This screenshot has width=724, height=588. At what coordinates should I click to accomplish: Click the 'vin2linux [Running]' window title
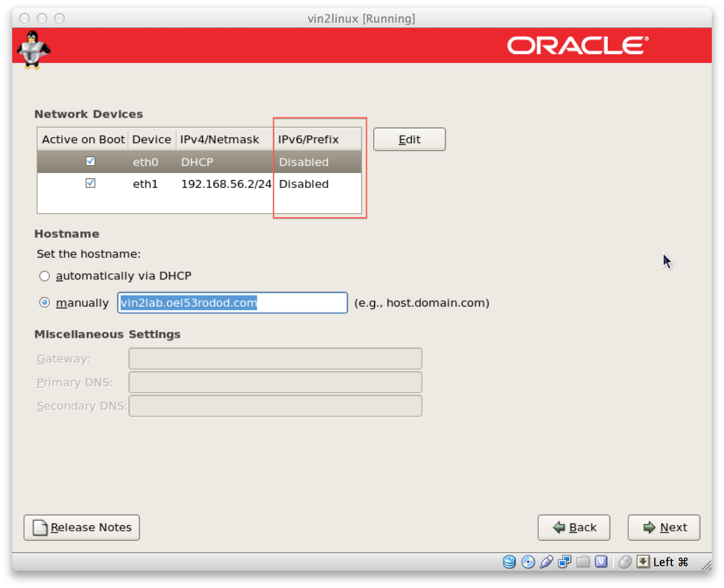[x=362, y=19]
